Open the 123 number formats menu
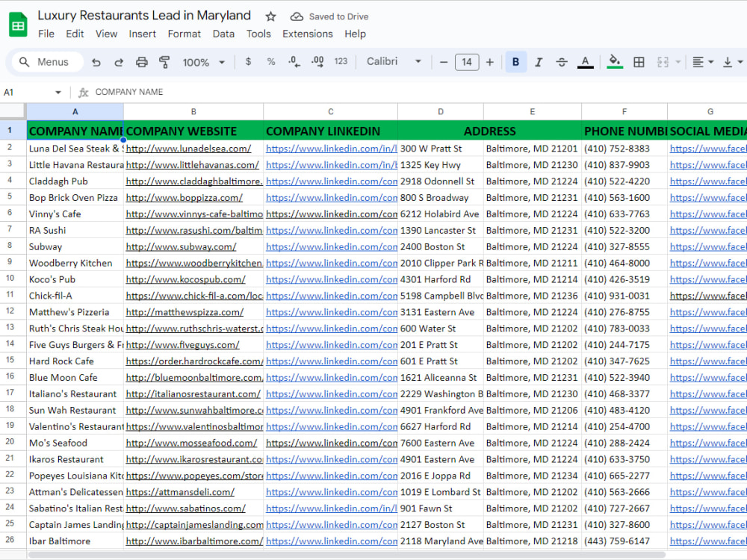The image size is (747, 560). [341, 61]
